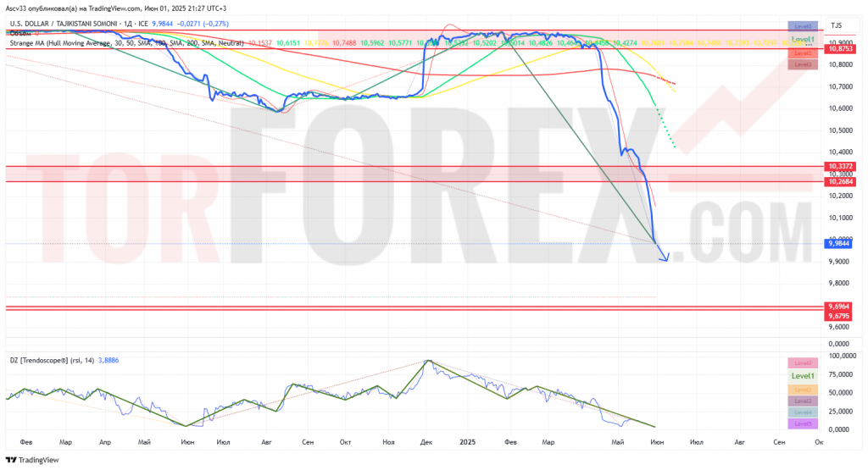This screenshot has height=470, width=868.
Task: Expand the Strange MA indicator legend
Action: coord(127,43)
